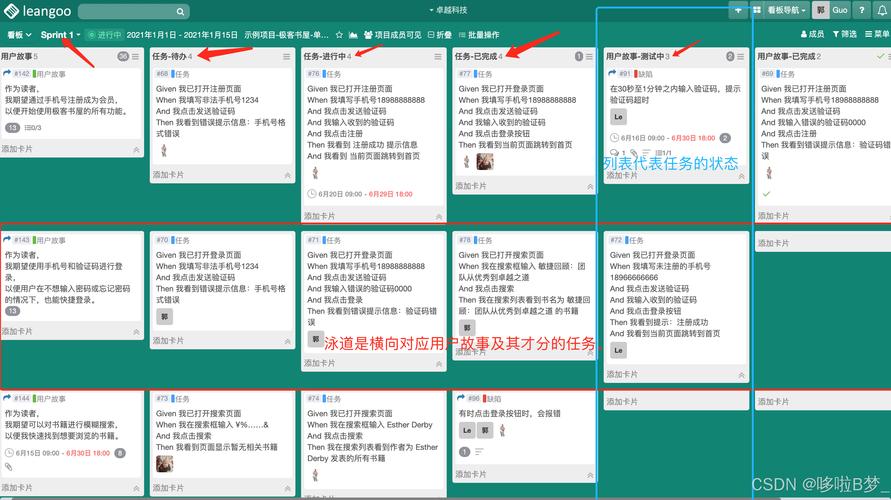The image size is (891, 500).
Task: Click the 进行中 sprint status badge
Action: click(x=105, y=35)
